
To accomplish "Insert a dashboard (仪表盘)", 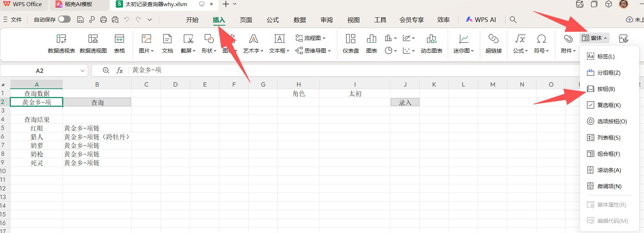I will pyautogui.click(x=351, y=43).
